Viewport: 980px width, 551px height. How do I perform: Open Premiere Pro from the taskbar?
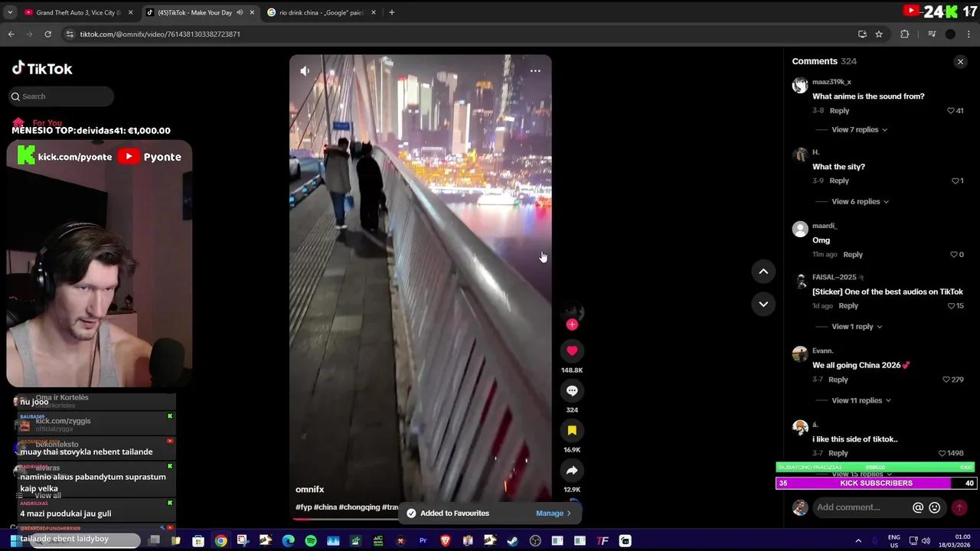(423, 541)
